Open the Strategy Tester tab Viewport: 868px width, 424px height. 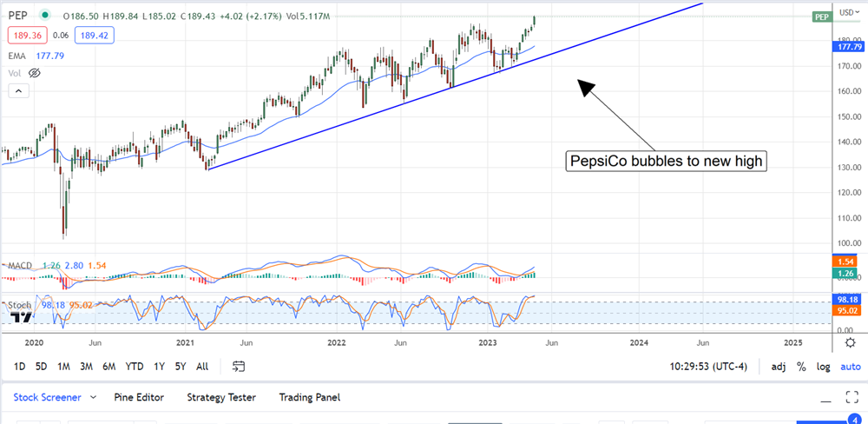(221, 397)
